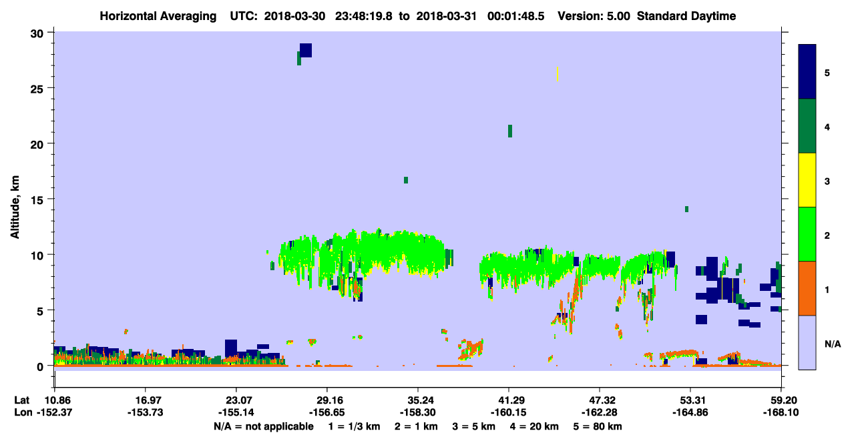Click the dark blue colorbar segment labeled 5
This screenshot has height=445, width=868.
[807, 72]
